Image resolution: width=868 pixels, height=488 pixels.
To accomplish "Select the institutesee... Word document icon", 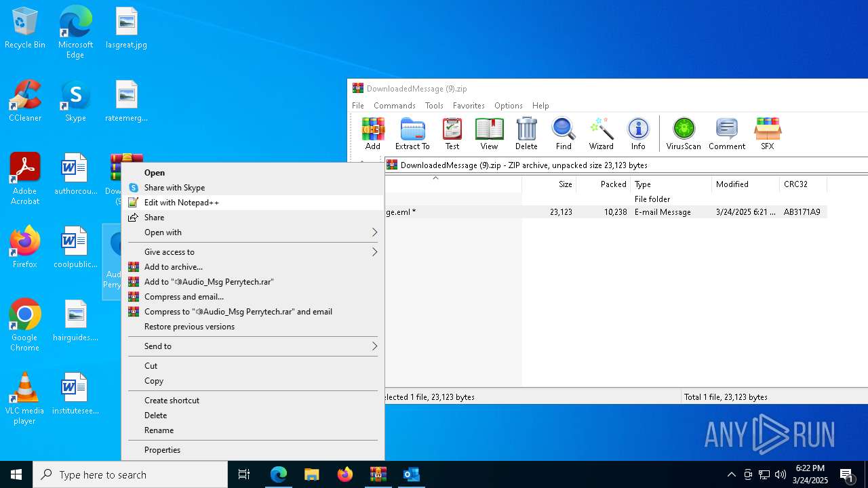I will click(75, 394).
